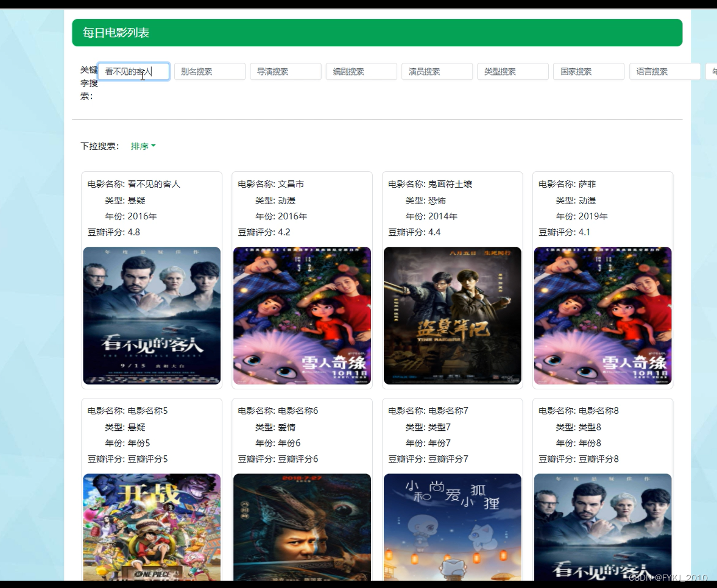Screen dimensions: 717x588
Task: Open poster of 看不见的客人 2016年 card
Action: tap(152, 316)
